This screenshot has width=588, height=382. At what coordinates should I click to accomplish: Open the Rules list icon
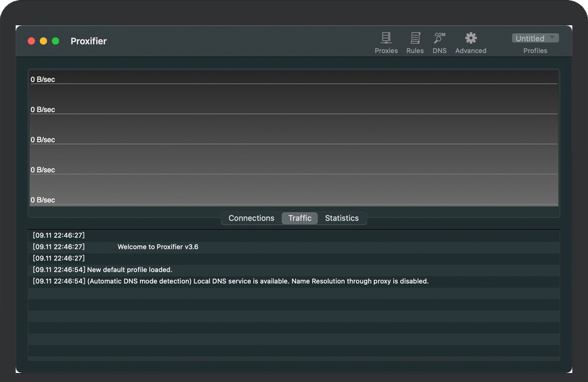tap(415, 39)
